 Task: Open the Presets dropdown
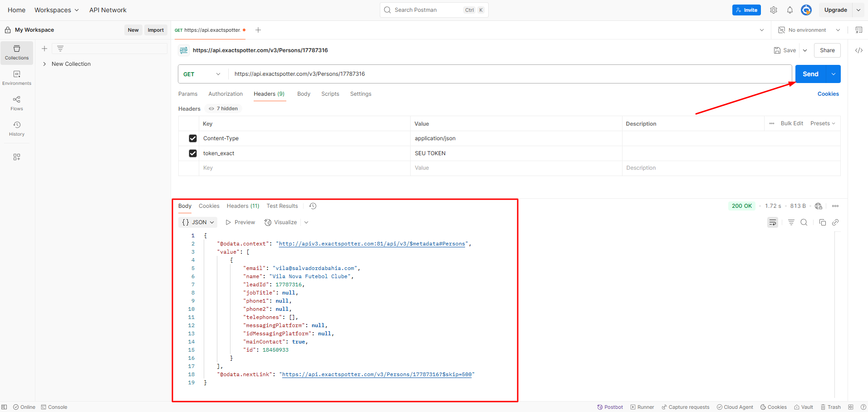point(823,123)
